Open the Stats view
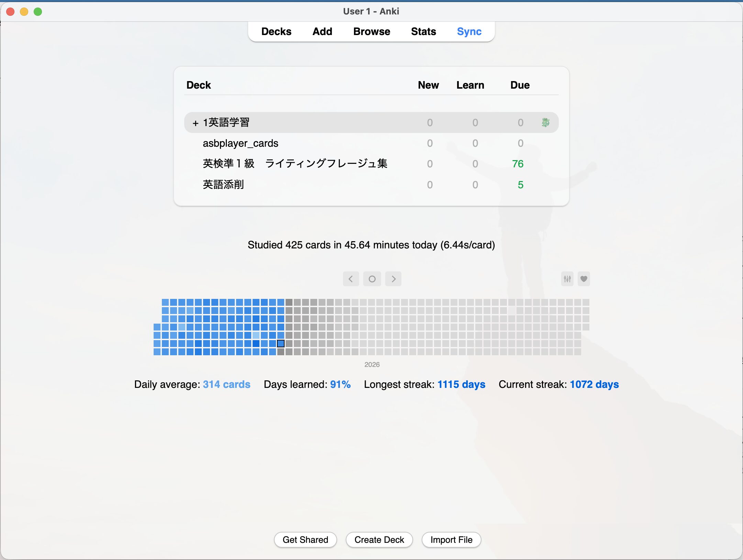This screenshot has width=743, height=560. click(423, 32)
